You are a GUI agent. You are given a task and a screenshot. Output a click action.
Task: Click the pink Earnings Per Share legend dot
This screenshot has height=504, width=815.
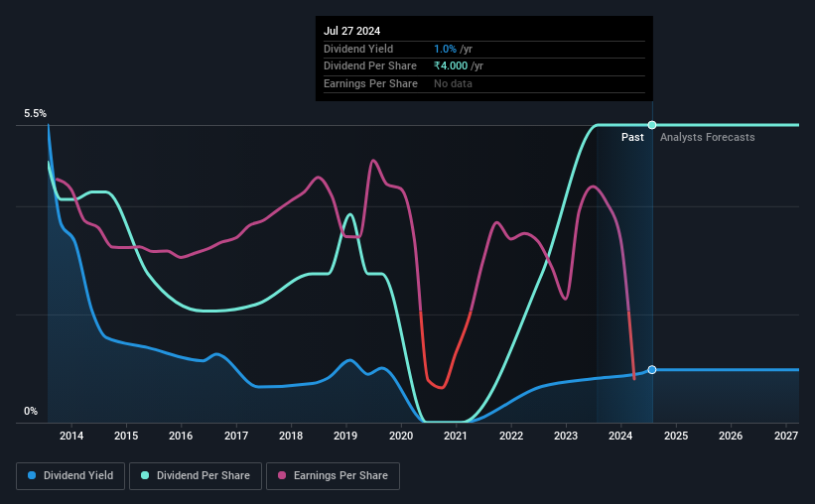(282, 475)
